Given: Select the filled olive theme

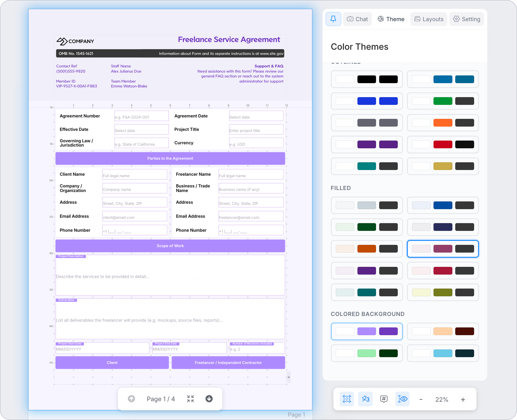Looking at the screenshot, I should (443, 292).
